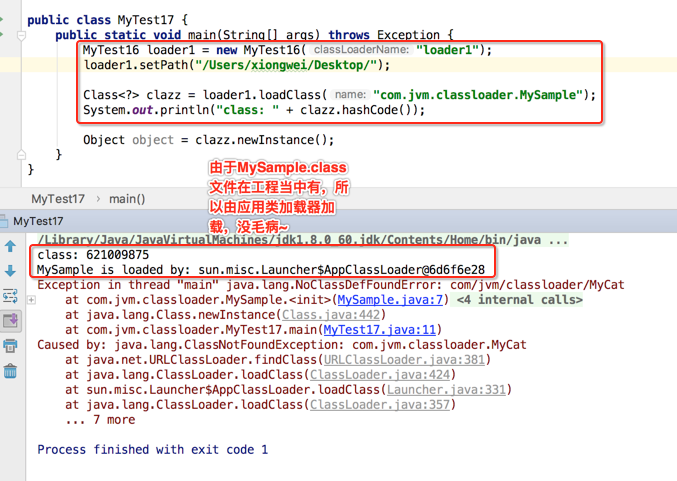This screenshot has width=677, height=481.
Task: Click main method closing-brace fold marker
Action: [x=21, y=155]
